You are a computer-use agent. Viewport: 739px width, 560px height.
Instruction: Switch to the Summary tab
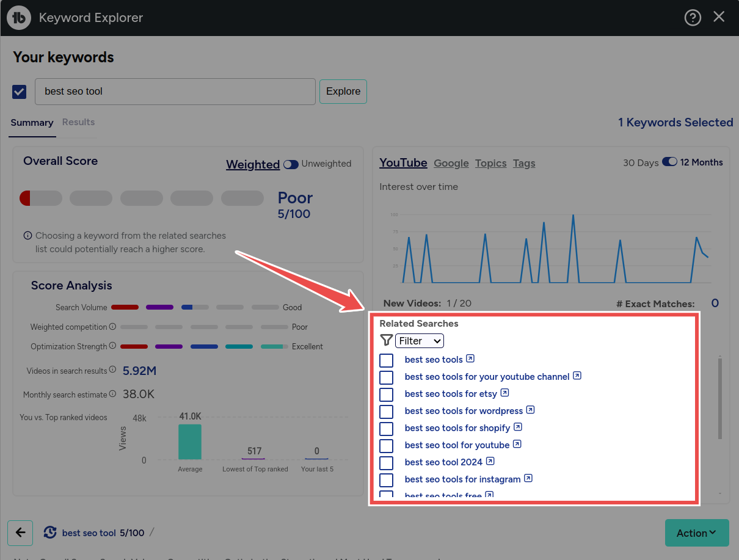(x=32, y=122)
